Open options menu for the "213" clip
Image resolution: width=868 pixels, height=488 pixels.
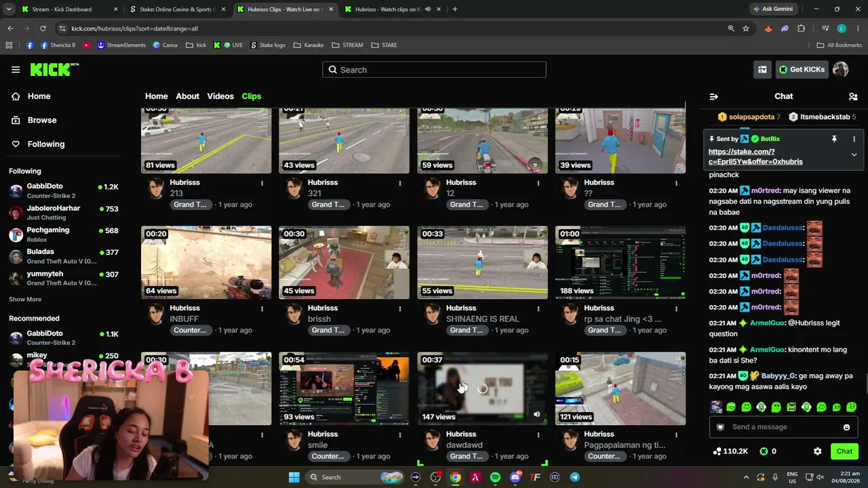(262, 183)
